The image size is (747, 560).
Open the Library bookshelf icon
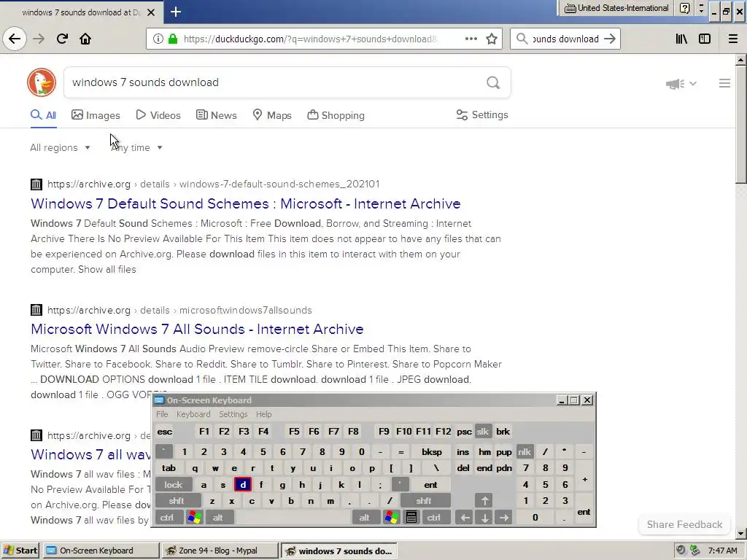point(681,39)
